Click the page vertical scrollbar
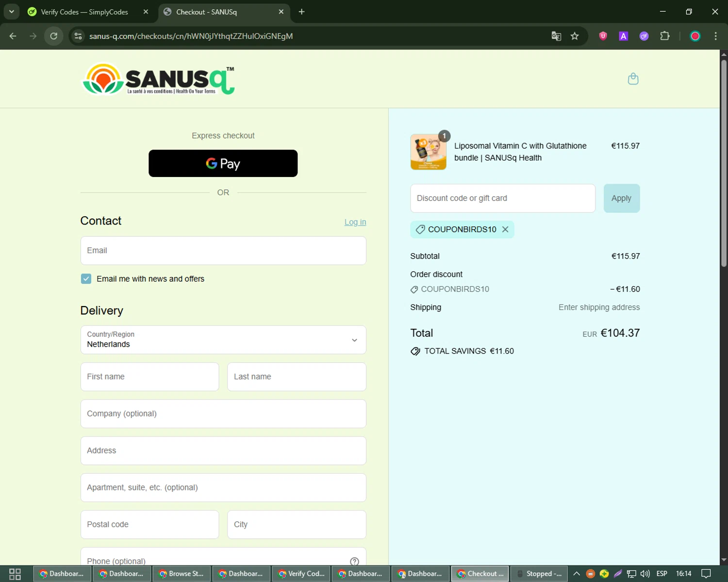728x582 pixels. click(x=724, y=162)
